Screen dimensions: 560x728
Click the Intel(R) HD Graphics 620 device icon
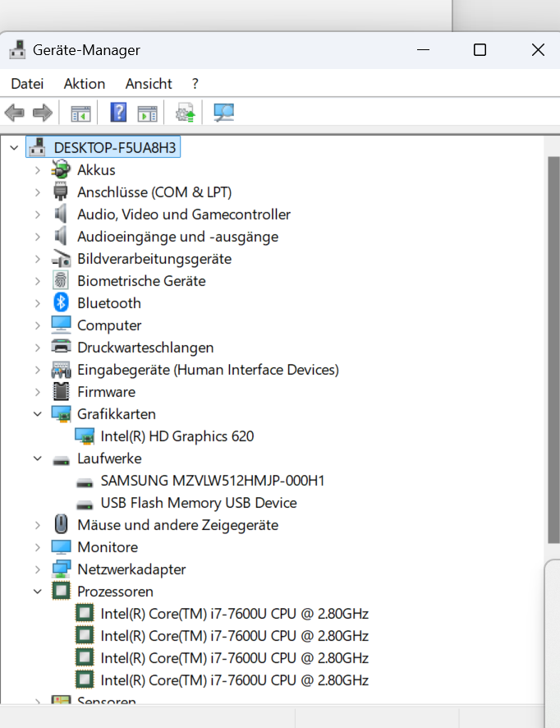pos(85,436)
